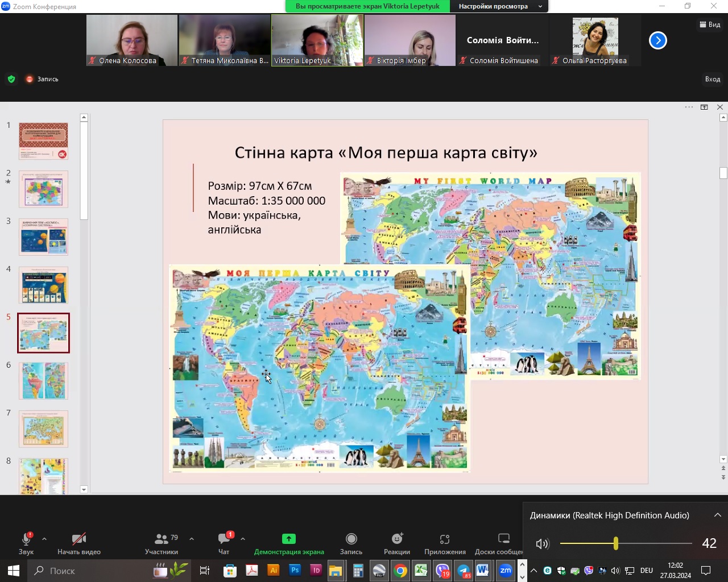Expand the audio device list chevron
728x582 pixels.
(718, 515)
